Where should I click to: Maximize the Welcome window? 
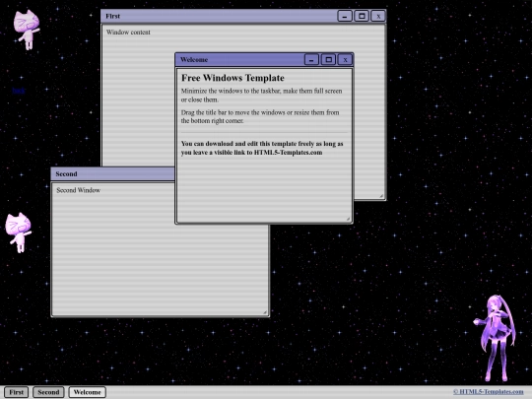(328, 60)
